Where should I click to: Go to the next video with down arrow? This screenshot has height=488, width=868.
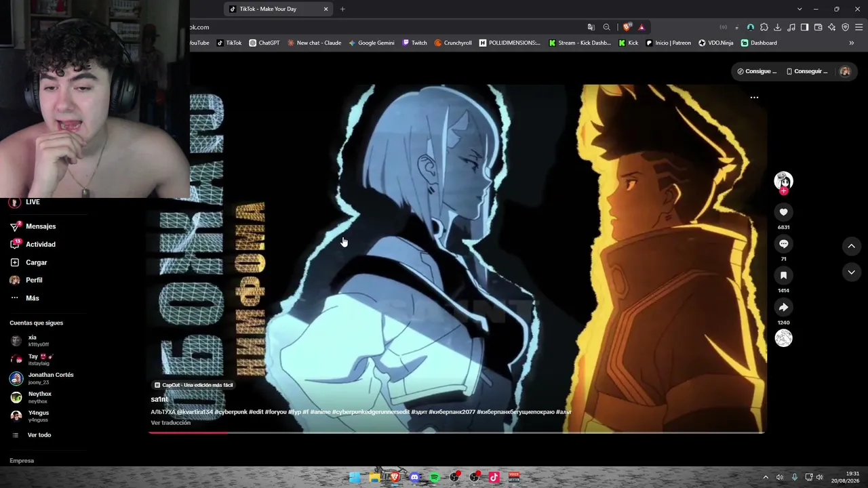[852, 272]
